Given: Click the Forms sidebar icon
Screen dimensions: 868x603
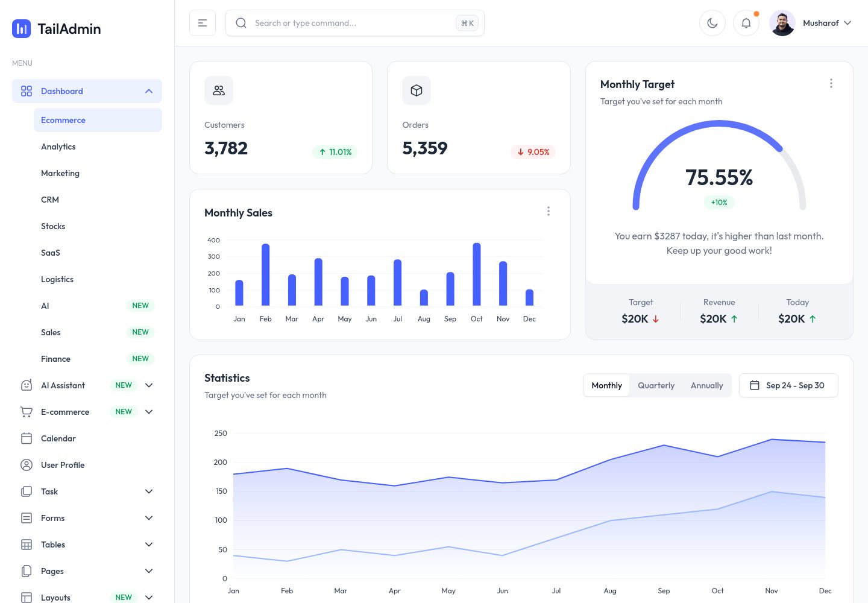Looking at the screenshot, I should 27,518.
